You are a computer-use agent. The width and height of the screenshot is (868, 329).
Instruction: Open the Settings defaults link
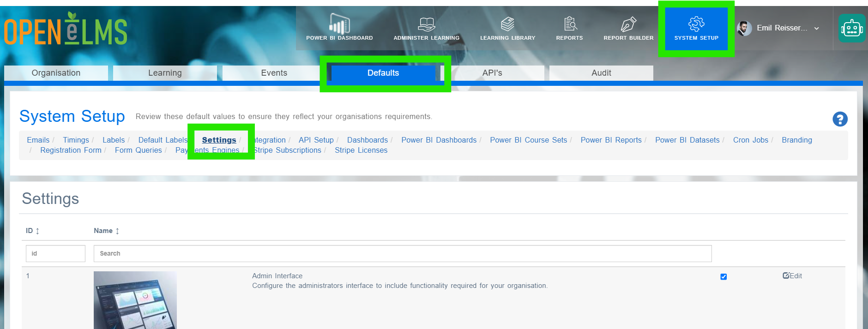[x=219, y=140]
